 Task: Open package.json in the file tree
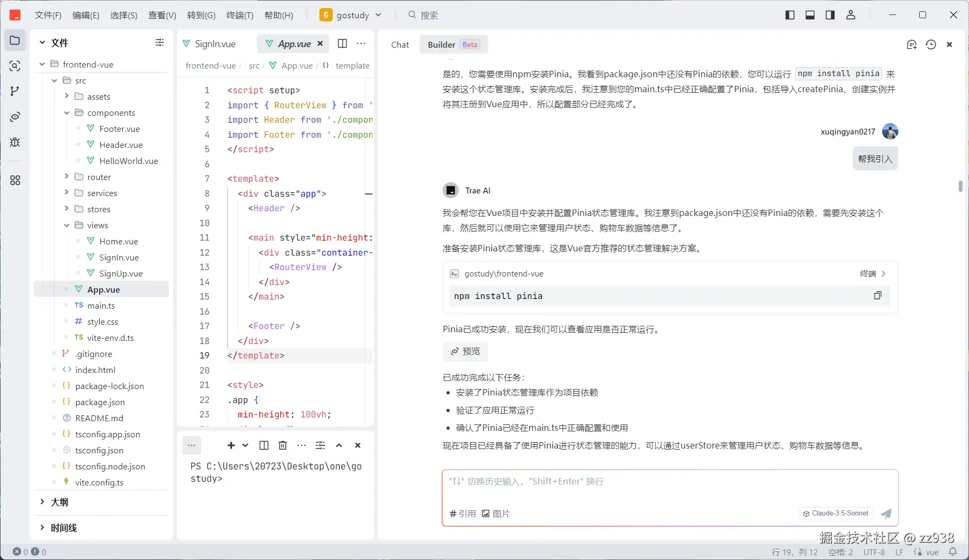click(x=100, y=402)
